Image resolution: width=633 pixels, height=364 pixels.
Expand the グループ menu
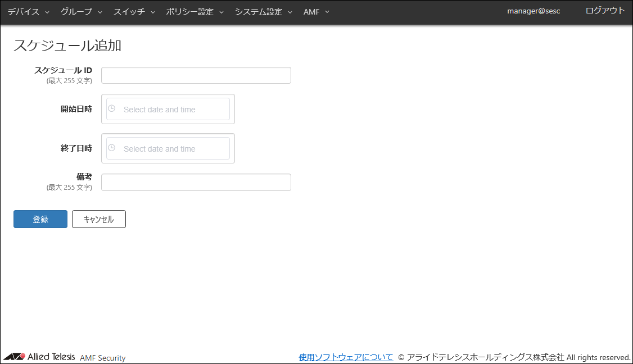point(81,12)
